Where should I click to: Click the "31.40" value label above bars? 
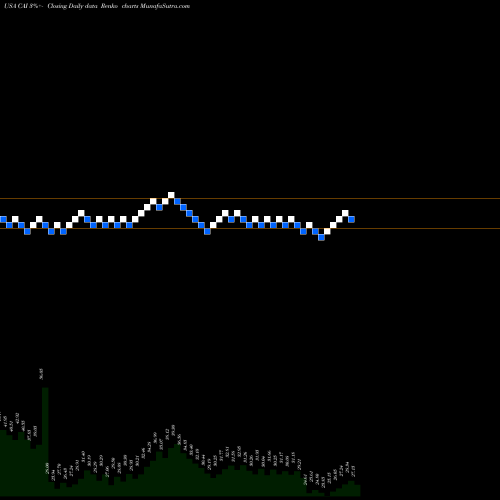click(x=83, y=456)
